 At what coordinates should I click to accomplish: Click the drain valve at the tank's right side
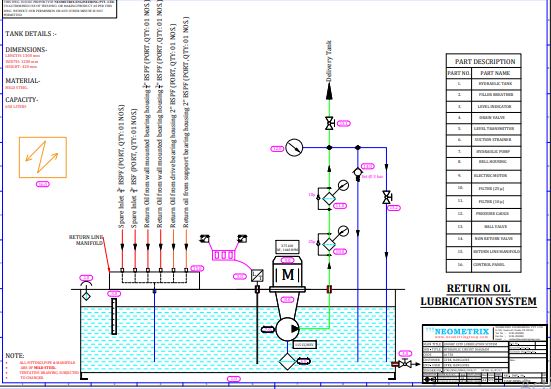(x=405, y=364)
